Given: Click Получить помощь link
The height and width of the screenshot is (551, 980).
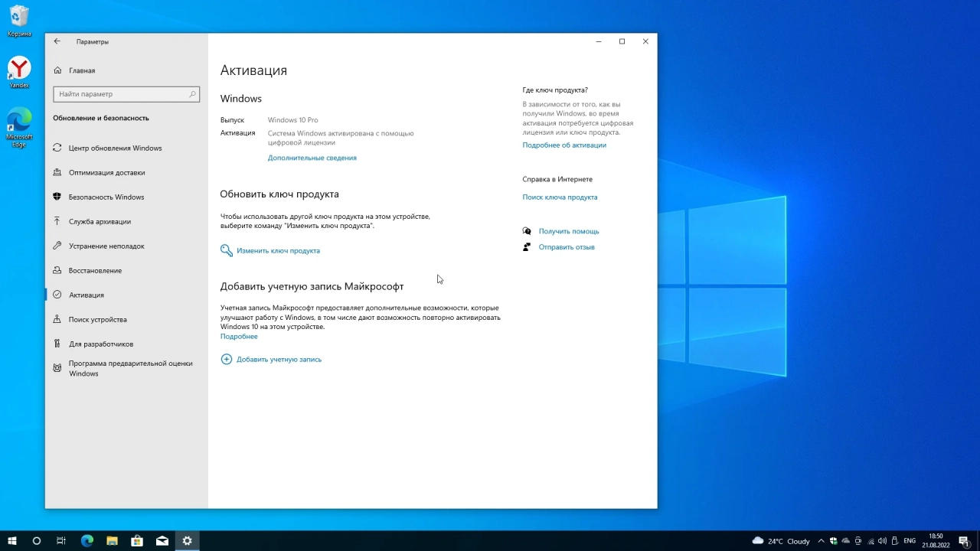Looking at the screenshot, I should click(569, 231).
